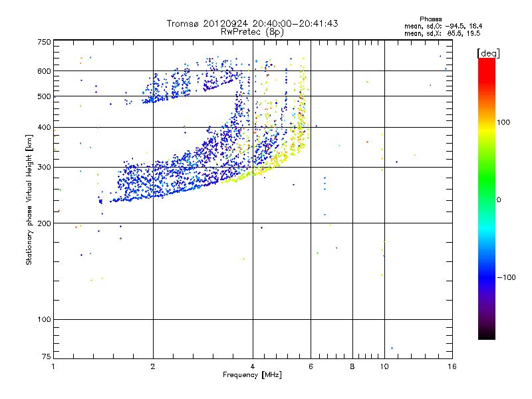This screenshot has width=532, height=399.
Task: Click the y-axis tick label '100'
Action: coord(44,320)
